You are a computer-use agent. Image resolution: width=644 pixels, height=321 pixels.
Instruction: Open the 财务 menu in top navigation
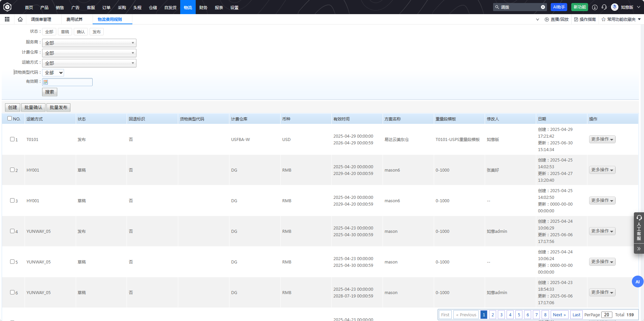click(x=203, y=7)
